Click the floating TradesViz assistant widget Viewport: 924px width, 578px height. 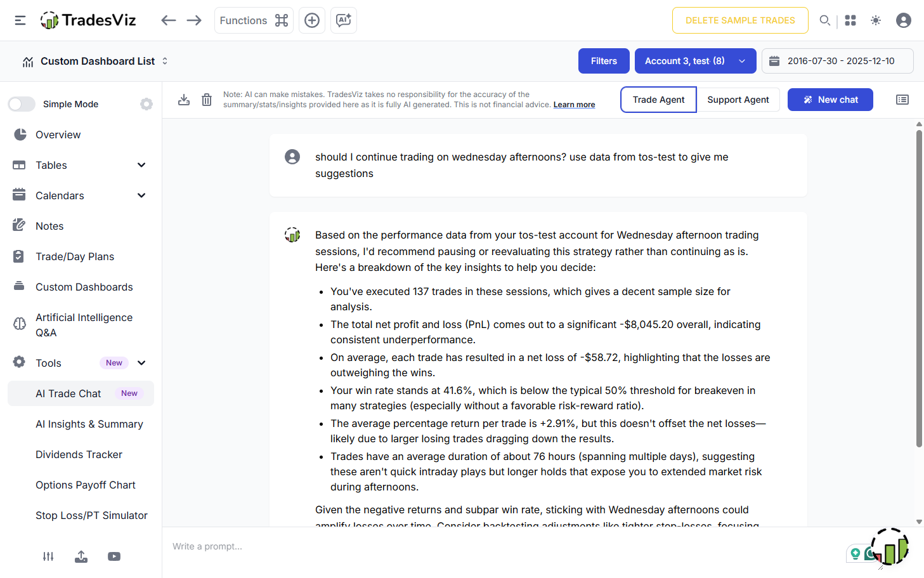(889, 548)
